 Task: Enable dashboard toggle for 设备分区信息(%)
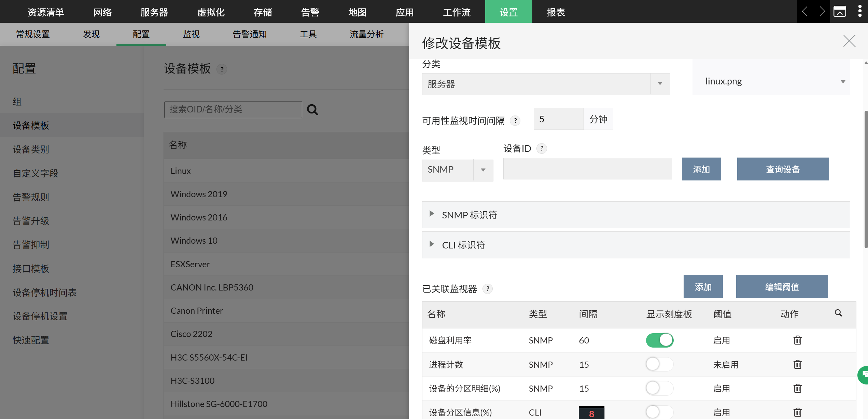tap(659, 412)
